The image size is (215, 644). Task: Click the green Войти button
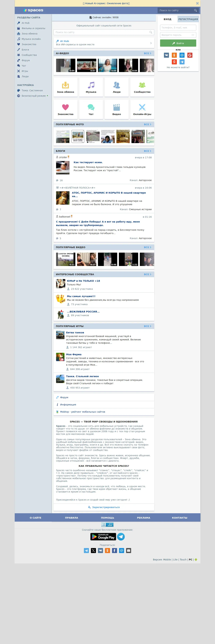(178, 43)
